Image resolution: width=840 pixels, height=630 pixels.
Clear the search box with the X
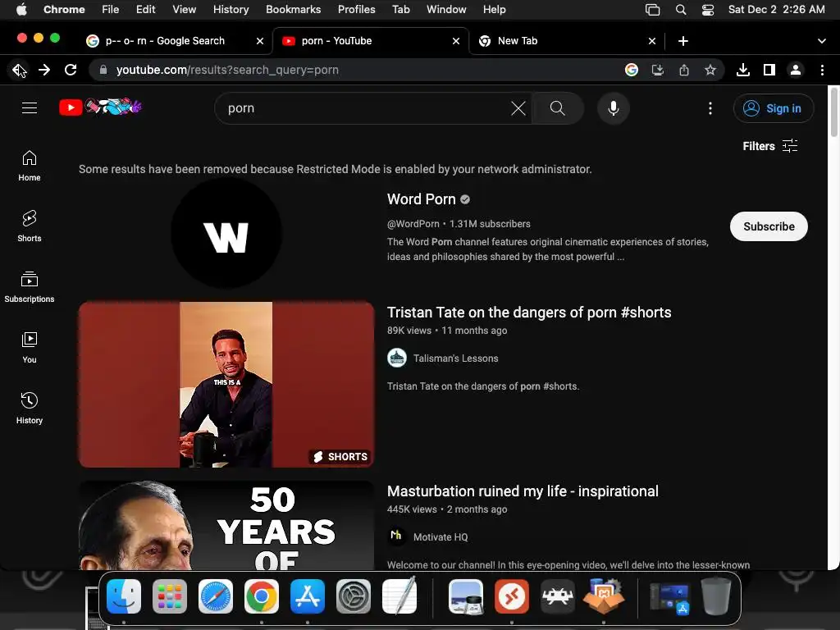pyautogui.click(x=518, y=108)
